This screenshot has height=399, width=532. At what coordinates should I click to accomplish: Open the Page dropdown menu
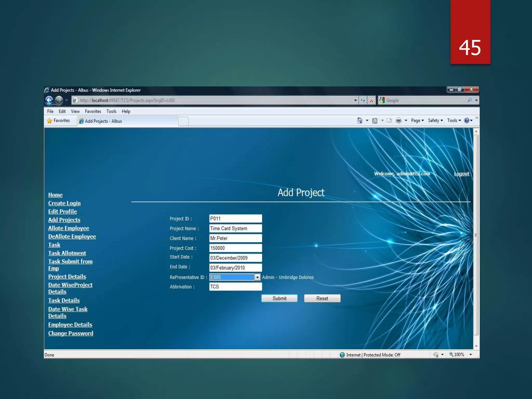coord(417,121)
